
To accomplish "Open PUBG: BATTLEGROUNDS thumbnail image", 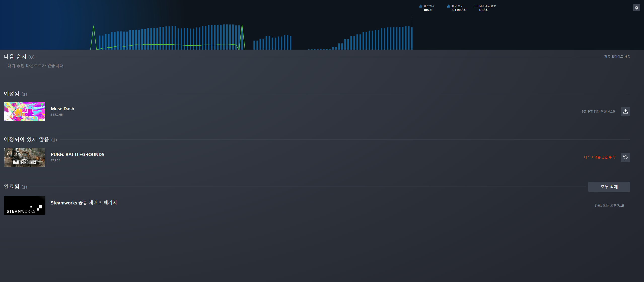I will [24, 157].
